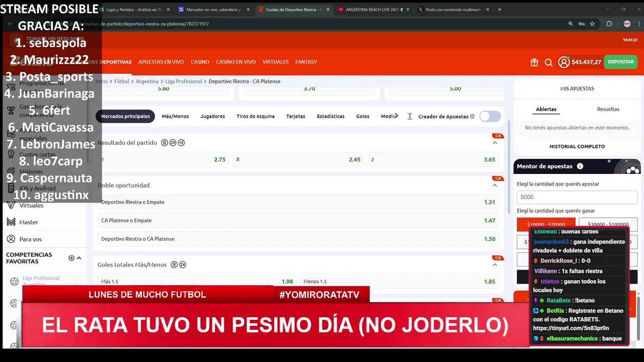Click the Creador de Apuestas info icon
Image resolution: width=644 pixels, height=362 pixels.
[x=472, y=116]
